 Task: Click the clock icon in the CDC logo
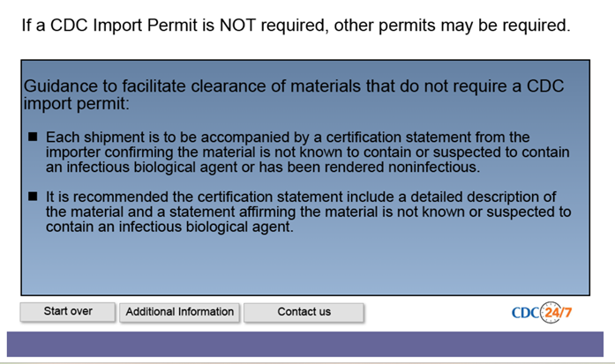coord(551,312)
